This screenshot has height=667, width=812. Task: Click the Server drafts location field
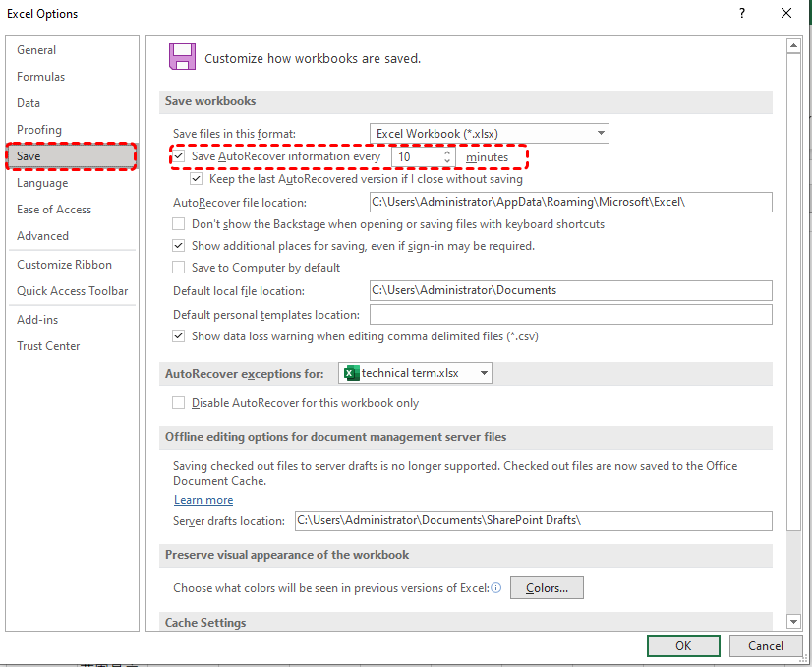click(x=534, y=520)
